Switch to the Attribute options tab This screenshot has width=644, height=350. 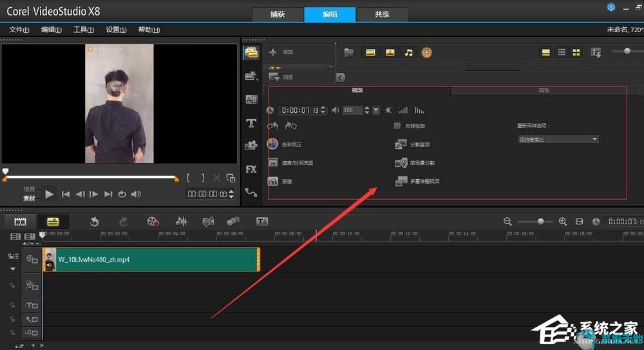pyautogui.click(x=544, y=90)
